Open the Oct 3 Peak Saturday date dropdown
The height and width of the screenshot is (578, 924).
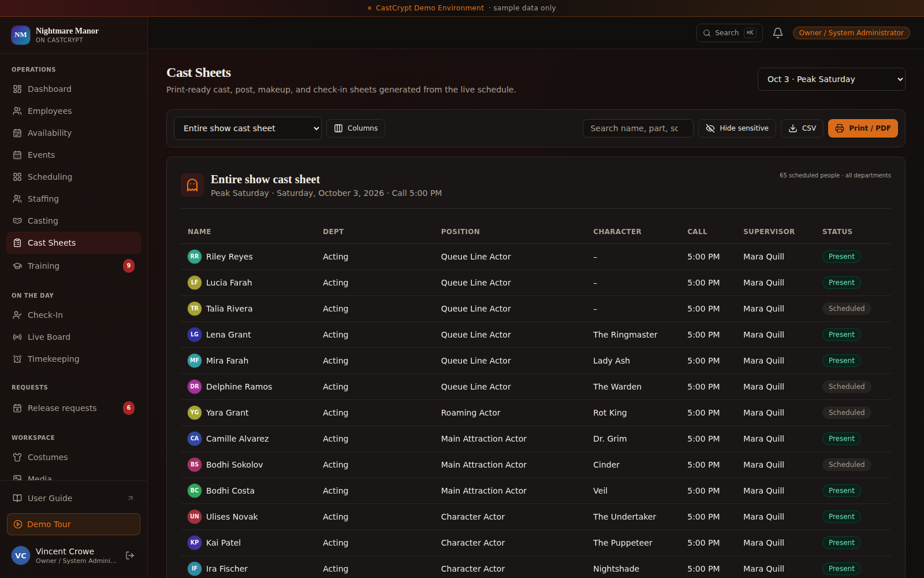point(831,79)
